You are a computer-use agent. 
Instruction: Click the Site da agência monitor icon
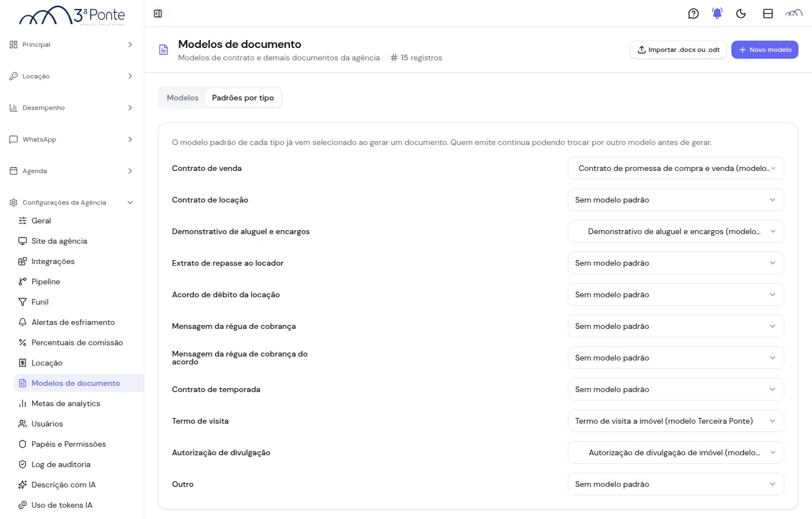(x=23, y=241)
